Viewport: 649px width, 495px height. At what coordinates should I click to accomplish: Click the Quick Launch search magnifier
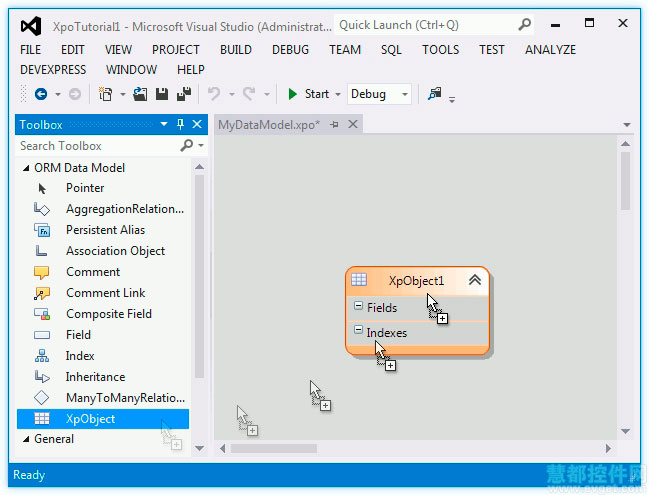pyautogui.click(x=524, y=25)
